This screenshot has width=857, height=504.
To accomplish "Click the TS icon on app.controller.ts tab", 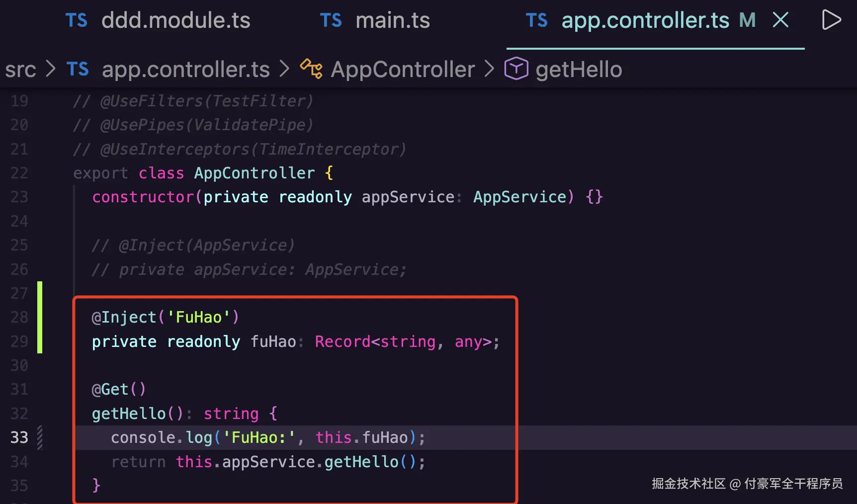I will pos(536,21).
